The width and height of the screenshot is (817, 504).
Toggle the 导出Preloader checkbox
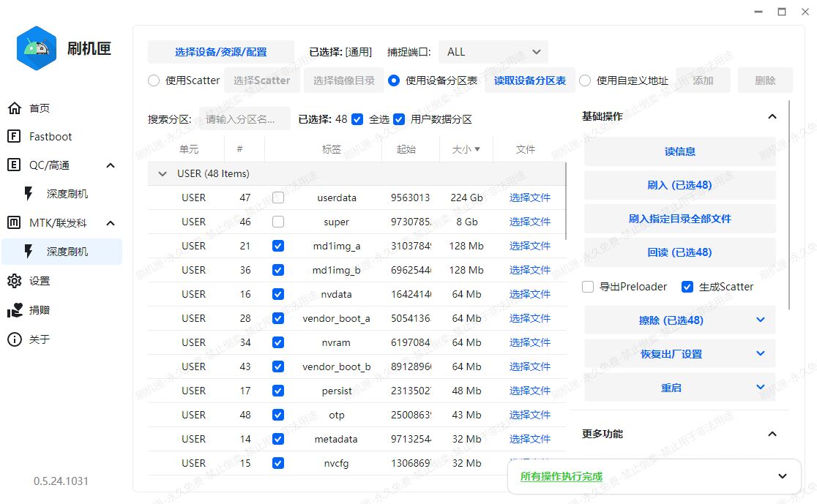588,287
